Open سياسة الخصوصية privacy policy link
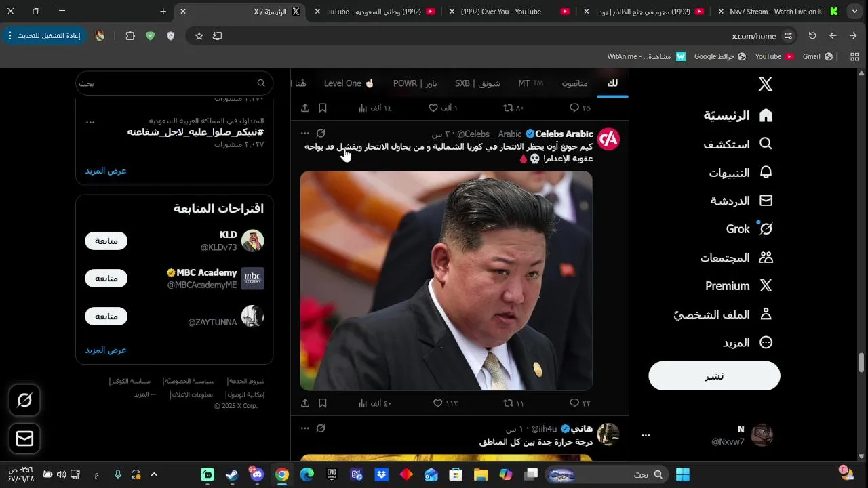Image resolution: width=868 pixels, height=488 pixels. click(191, 382)
